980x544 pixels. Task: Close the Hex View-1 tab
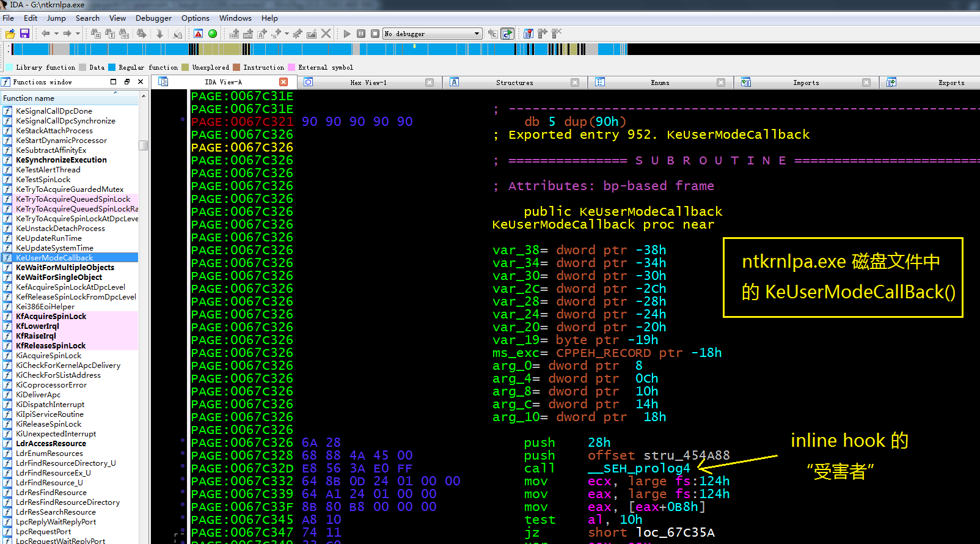pos(430,83)
